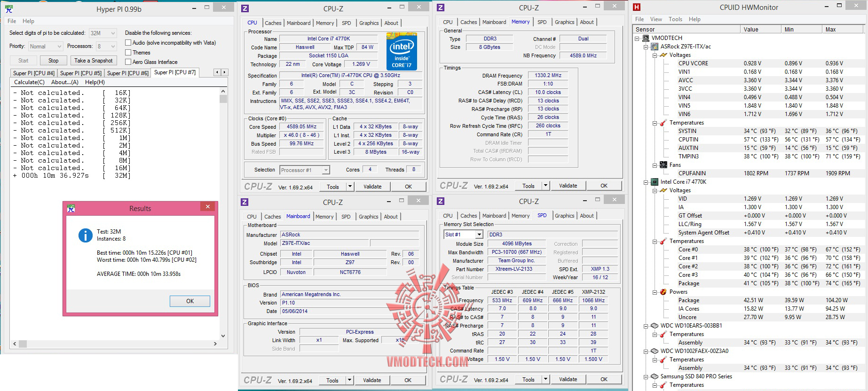Click the VMODTECH computer icon in the tree
The image size is (868, 391).
(x=647, y=38)
